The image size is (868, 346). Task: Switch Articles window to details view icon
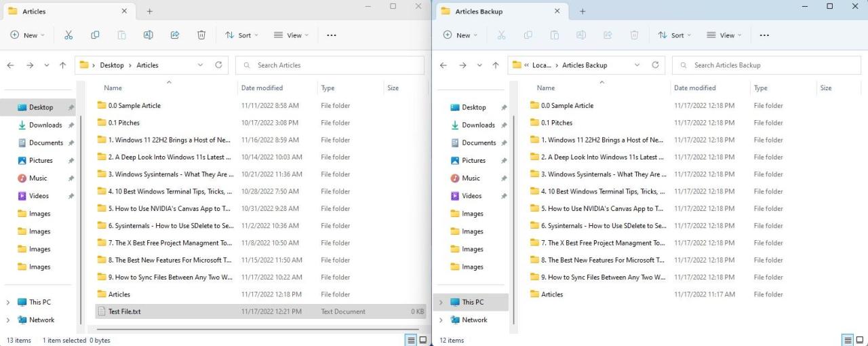pyautogui.click(x=411, y=340)
